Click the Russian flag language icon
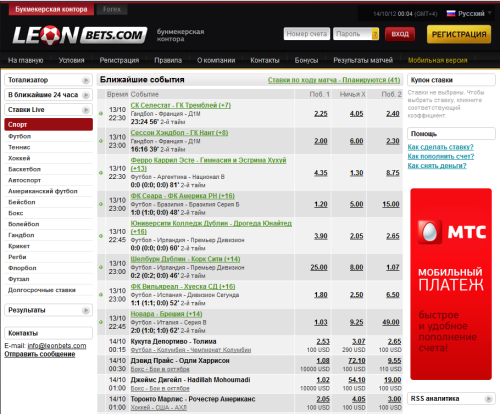The image size is (500, 414). pyautogui.click(x=451, y=13)
